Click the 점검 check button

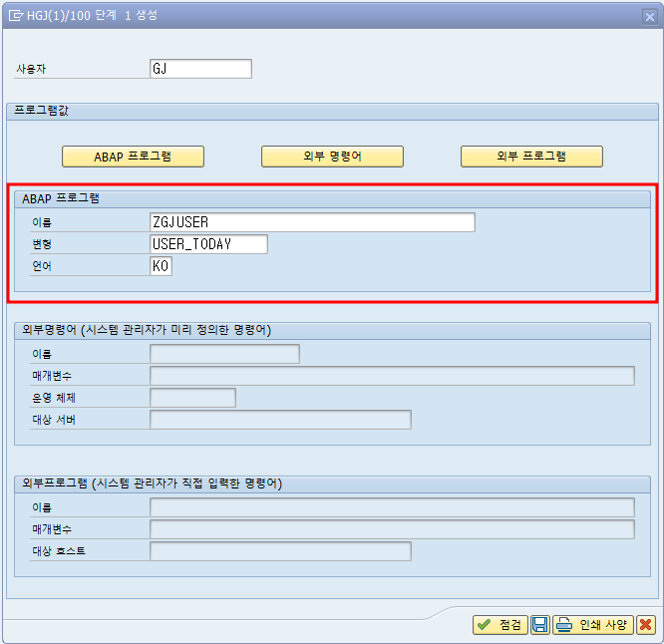pyautogui.click(x=500, y=624)
